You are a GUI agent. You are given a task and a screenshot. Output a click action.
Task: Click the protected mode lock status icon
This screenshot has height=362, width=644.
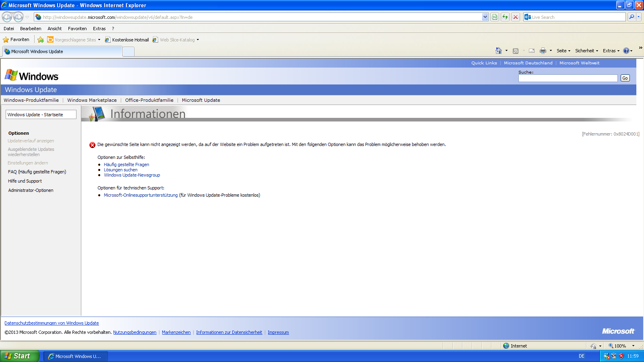(x=593, y=346)
